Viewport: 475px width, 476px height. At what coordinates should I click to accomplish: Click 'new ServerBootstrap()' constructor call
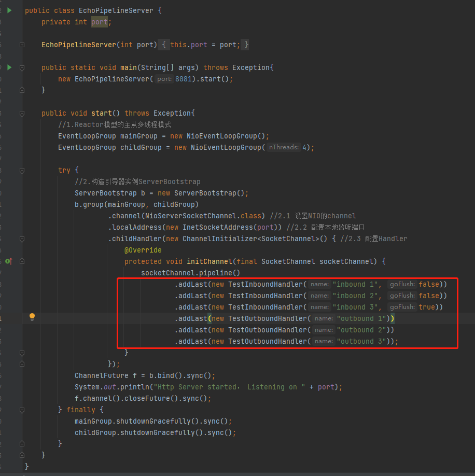pyautogui.click(x=201, y=193)
